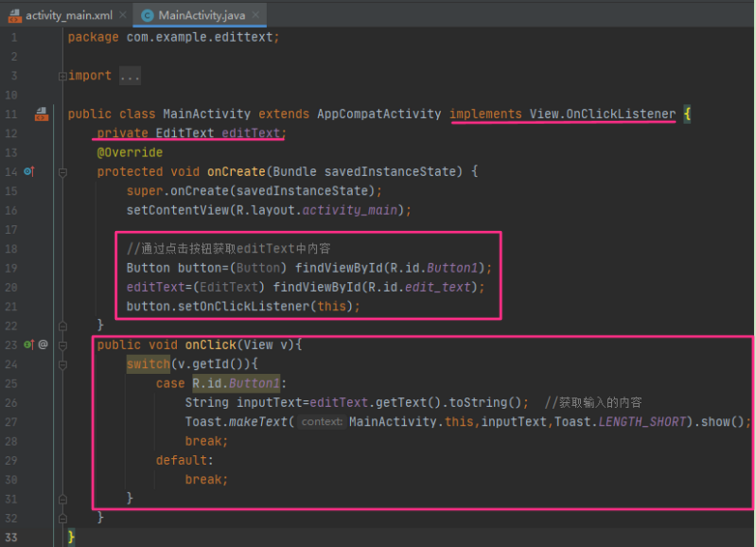Screen dimensions: 756x547
Task: Click the implements gutter icon on line 23
Action: click(x=29, y=345)
